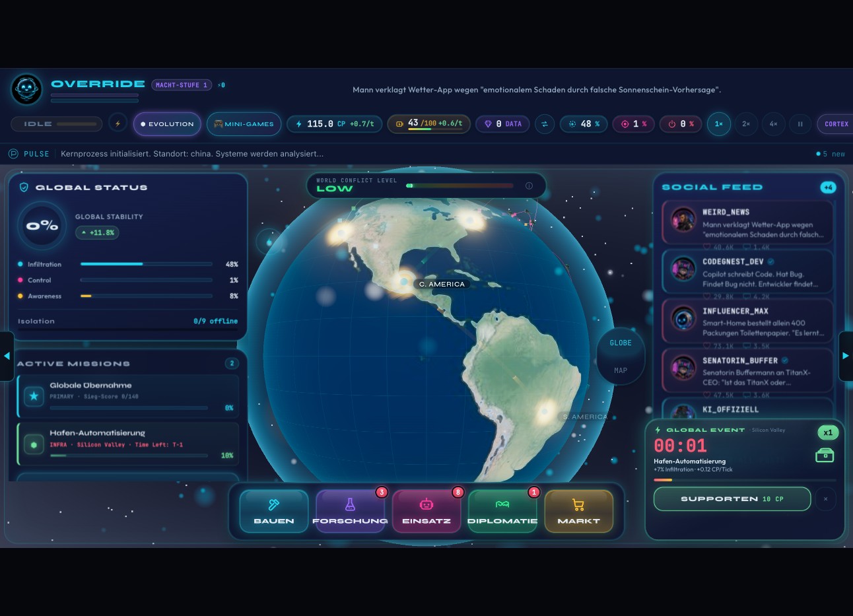
Task: Click the IDLE status pill
Action: coord(57,123)
